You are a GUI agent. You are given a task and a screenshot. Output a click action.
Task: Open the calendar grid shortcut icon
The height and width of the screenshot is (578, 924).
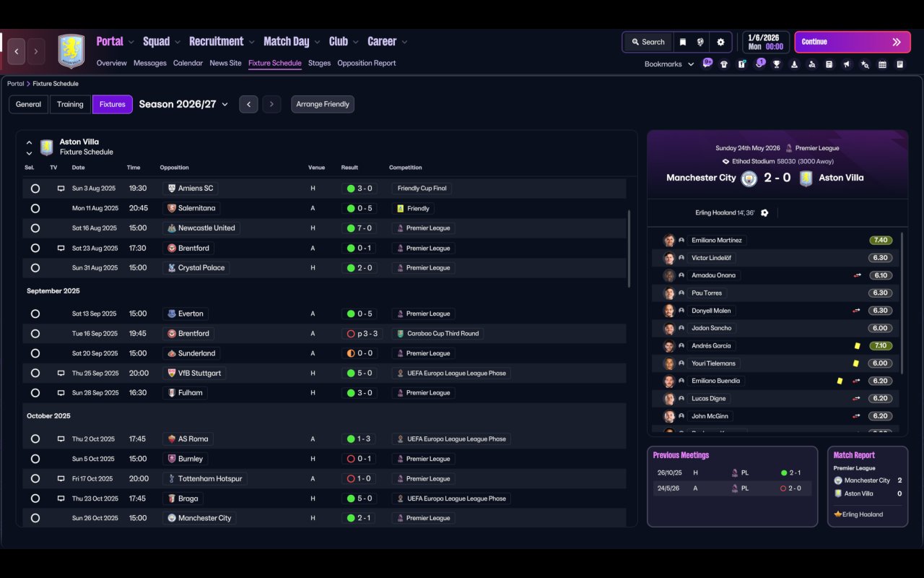point(882,64)
